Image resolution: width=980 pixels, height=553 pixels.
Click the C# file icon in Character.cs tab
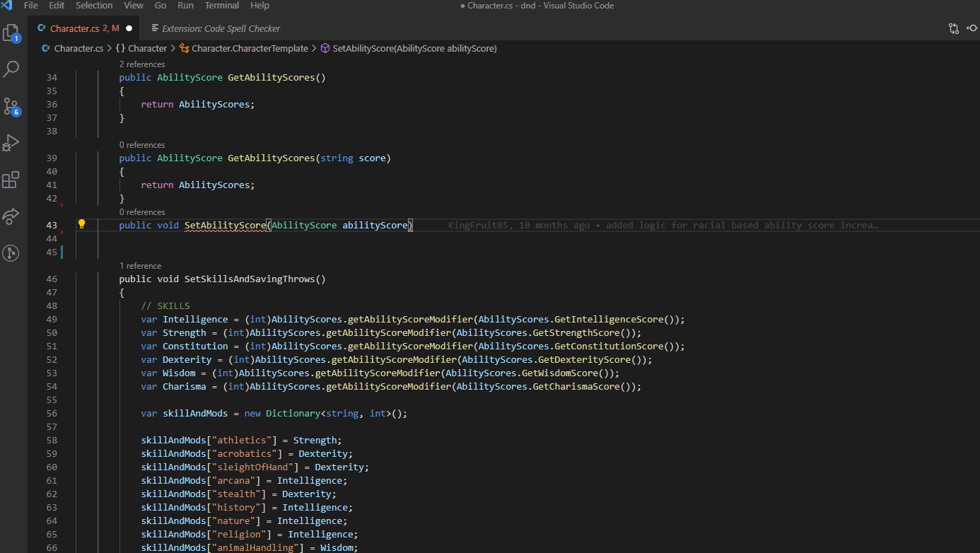43,28
